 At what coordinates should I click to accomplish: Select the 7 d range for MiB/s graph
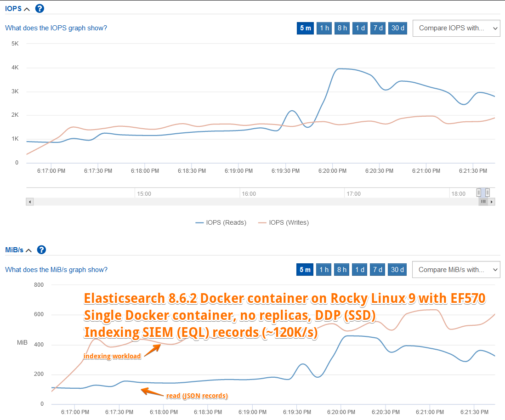(377, 270)
